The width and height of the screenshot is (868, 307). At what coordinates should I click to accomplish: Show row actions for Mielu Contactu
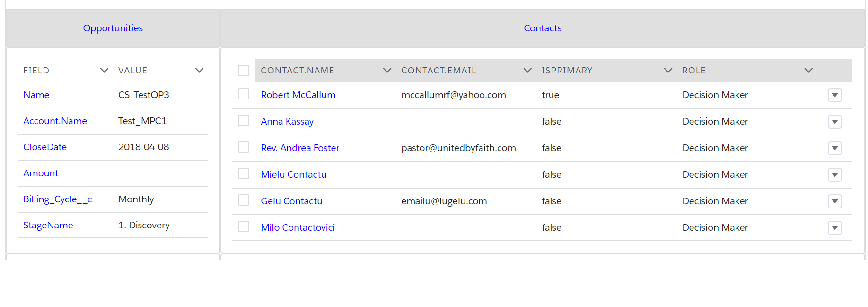(835, 175)
